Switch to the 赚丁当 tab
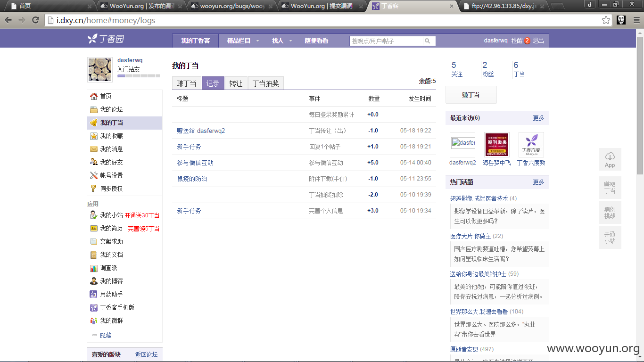Viewport: 644px width, 362px height. (187, 83)
